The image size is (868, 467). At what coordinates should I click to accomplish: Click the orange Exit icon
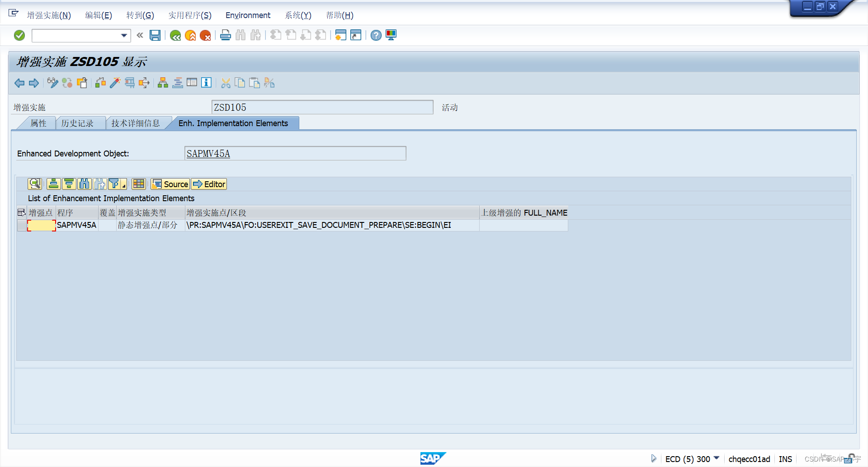190,35
